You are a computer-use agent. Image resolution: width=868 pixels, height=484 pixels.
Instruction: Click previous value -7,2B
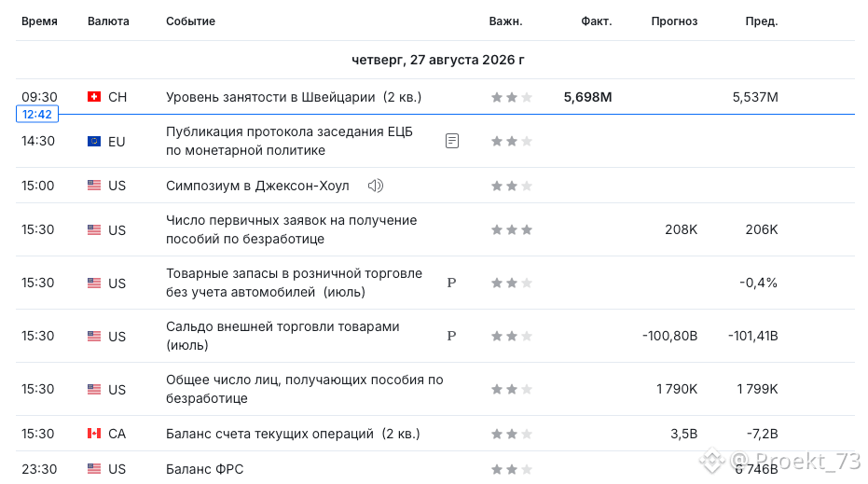click(x=762, y=434)
